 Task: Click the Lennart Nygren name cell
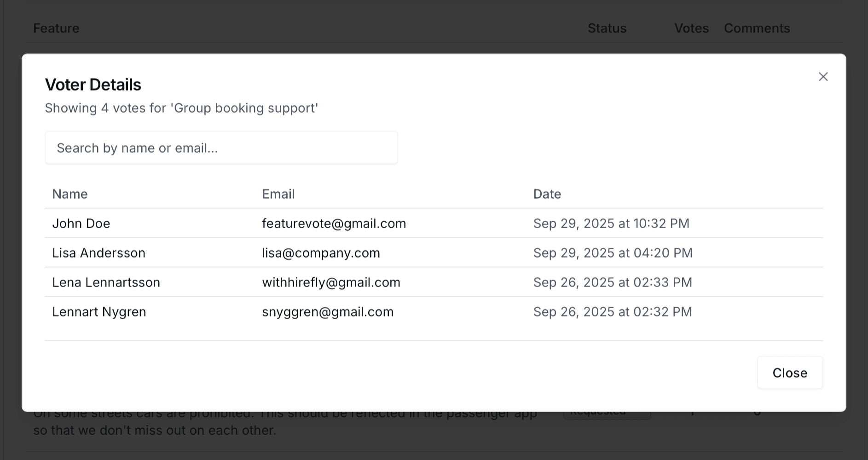pyautogui.click(x=99, y=312)
